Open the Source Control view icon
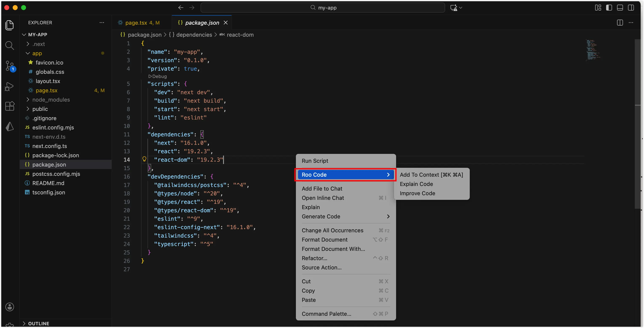 9,66
